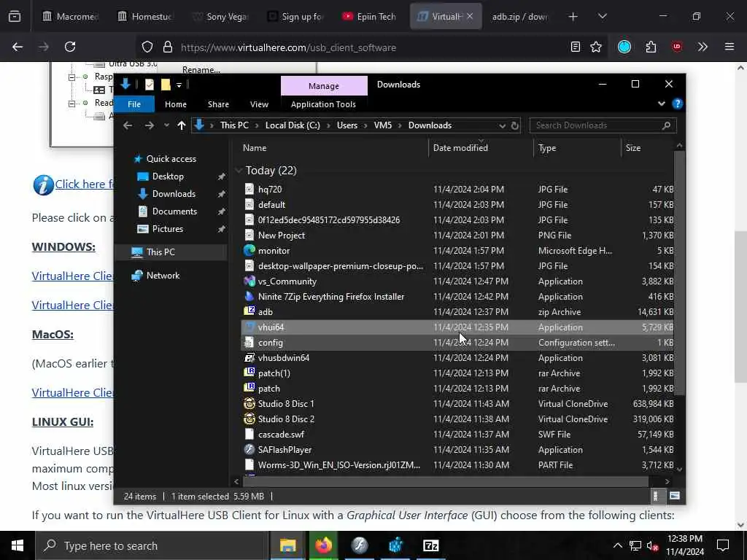
Task: Open Explorer help question mark icon
Action: click(x=678, y=104)
